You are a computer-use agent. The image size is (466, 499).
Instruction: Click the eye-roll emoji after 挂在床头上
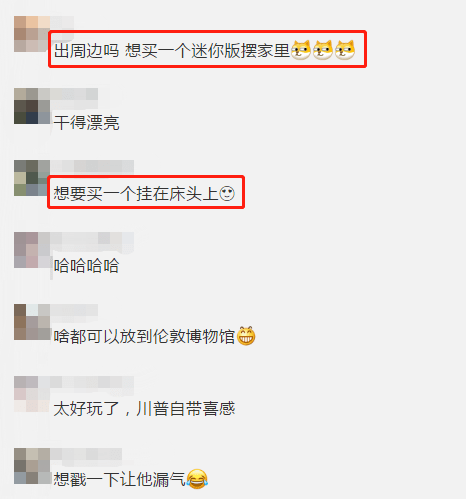pos(227,194)
